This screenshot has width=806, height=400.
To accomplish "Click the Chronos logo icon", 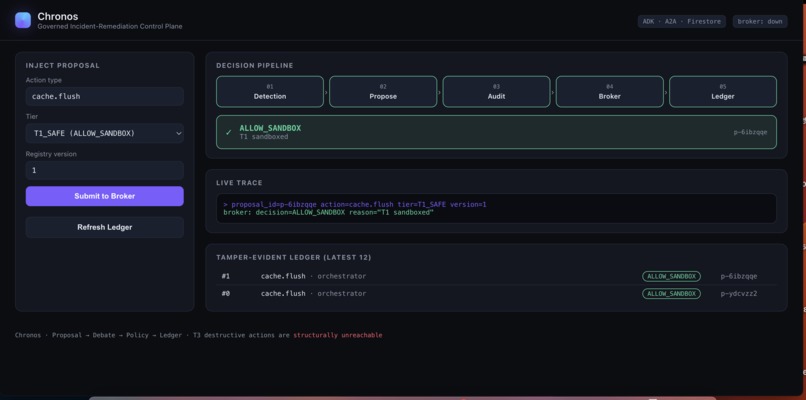I will [23, 21].
